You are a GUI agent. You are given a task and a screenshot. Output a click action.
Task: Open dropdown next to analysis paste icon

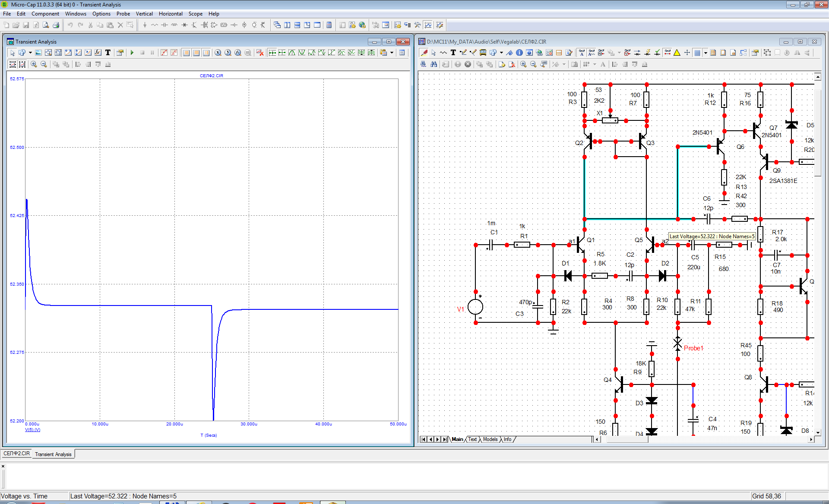(x=392, y=53)
